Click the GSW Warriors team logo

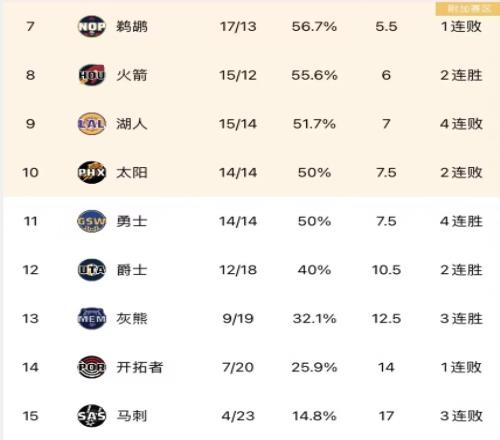92,221
